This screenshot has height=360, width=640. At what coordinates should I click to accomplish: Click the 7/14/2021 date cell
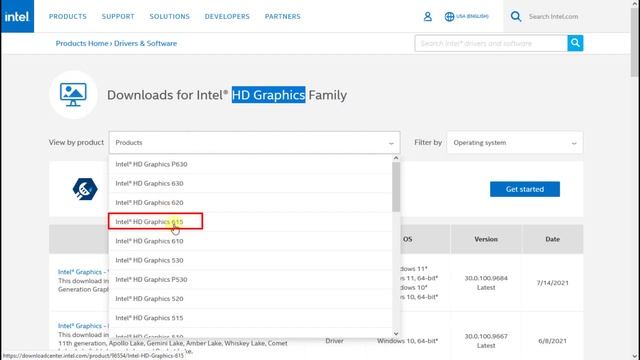pyautogui.click(x=552, y=282)
